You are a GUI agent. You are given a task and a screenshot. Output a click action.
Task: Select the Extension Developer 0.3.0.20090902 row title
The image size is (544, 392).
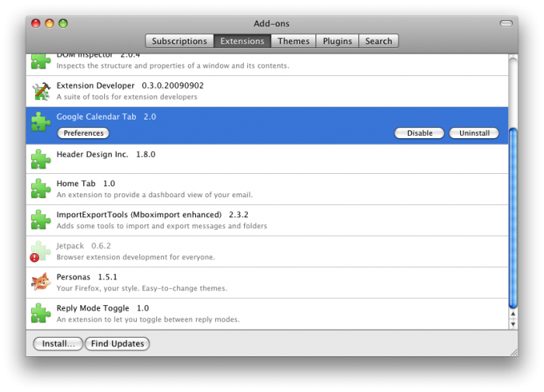coord(130,85)
